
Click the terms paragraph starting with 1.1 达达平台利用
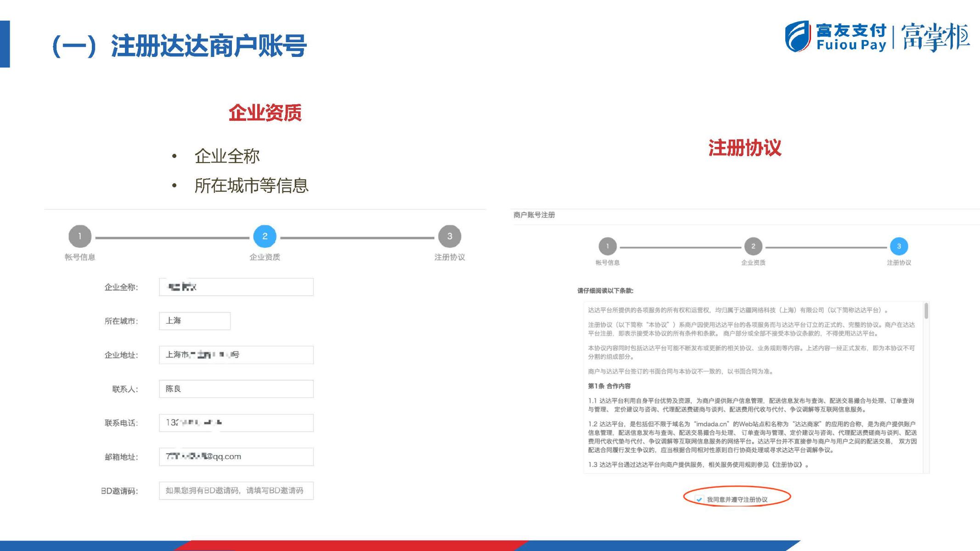click(x=751, y=405)
